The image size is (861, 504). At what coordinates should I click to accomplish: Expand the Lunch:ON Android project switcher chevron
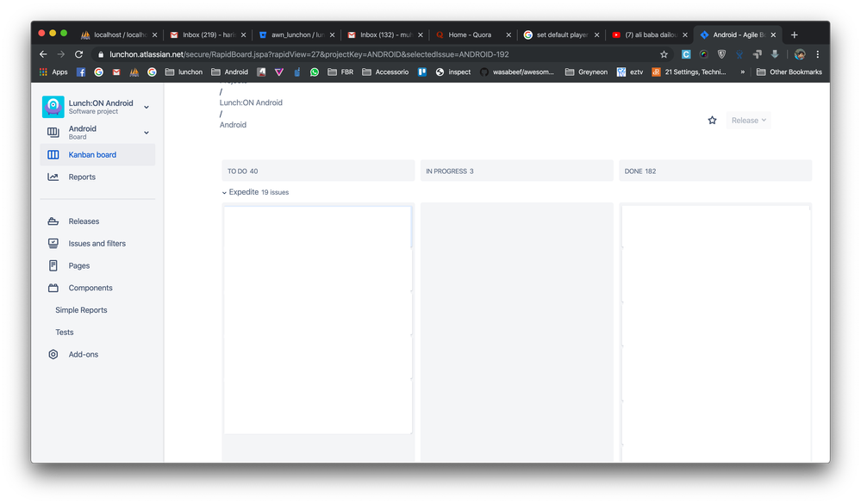click(147, 107)
